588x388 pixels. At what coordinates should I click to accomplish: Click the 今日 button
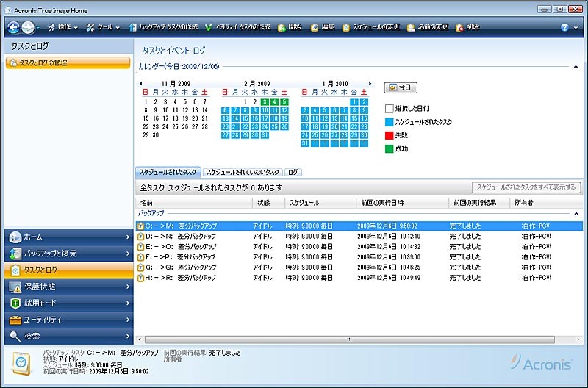point(401,87)
